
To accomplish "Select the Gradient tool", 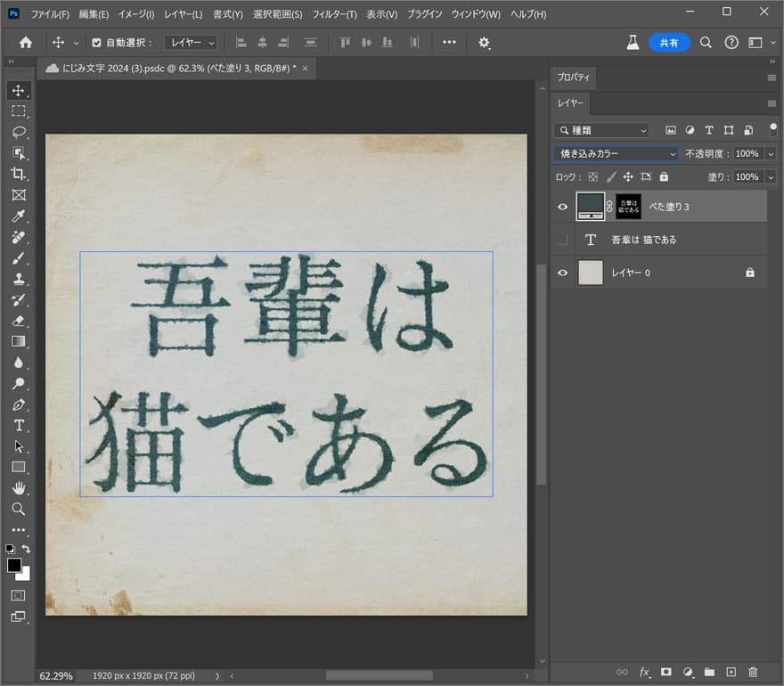I will [19, 341].
